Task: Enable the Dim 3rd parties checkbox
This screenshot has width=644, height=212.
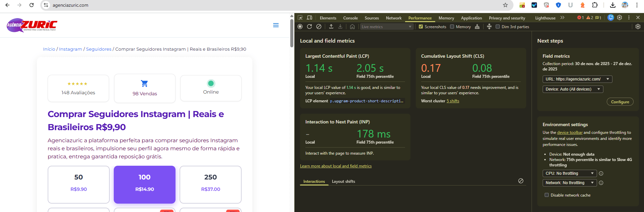Action: pyautogui.click(x=498, y=26)
